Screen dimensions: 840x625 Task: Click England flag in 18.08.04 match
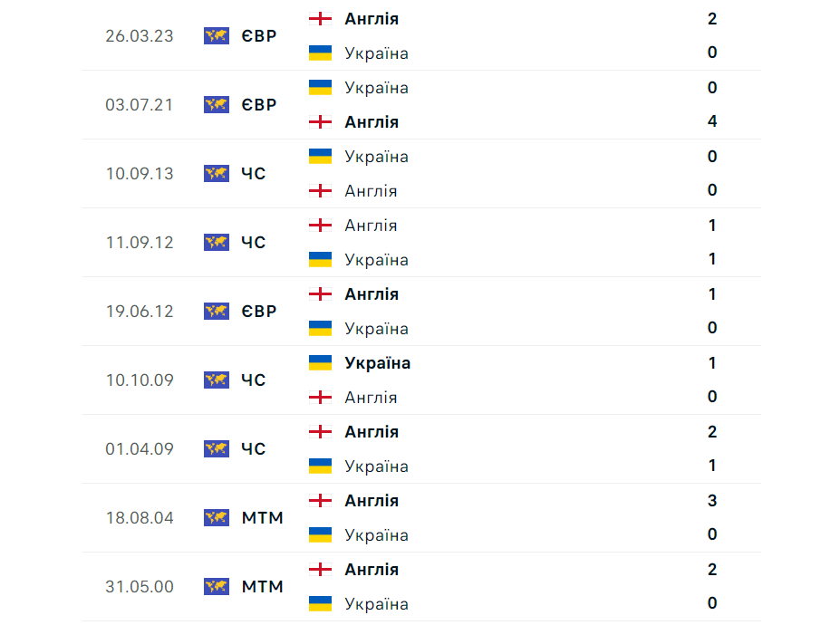click(x=320, y=501)
